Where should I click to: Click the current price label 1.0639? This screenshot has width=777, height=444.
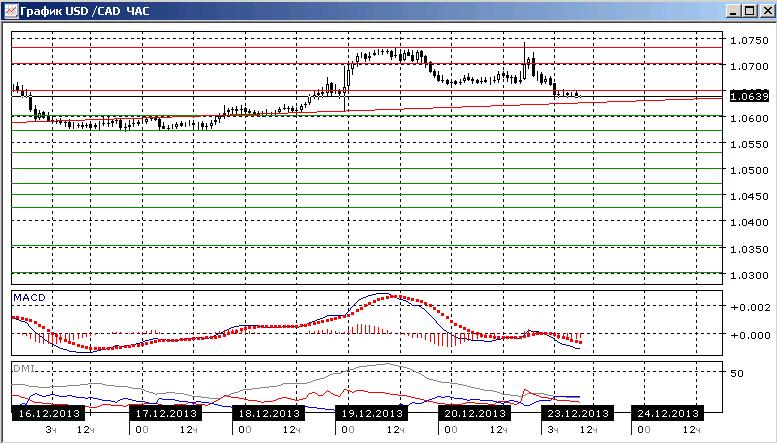coord(749,96)
